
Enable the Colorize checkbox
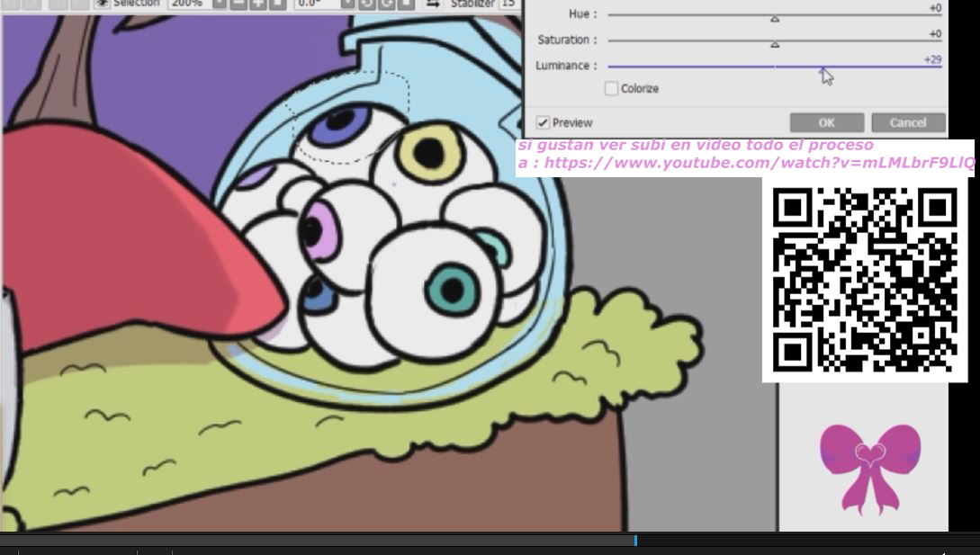[x=611, y=88]
